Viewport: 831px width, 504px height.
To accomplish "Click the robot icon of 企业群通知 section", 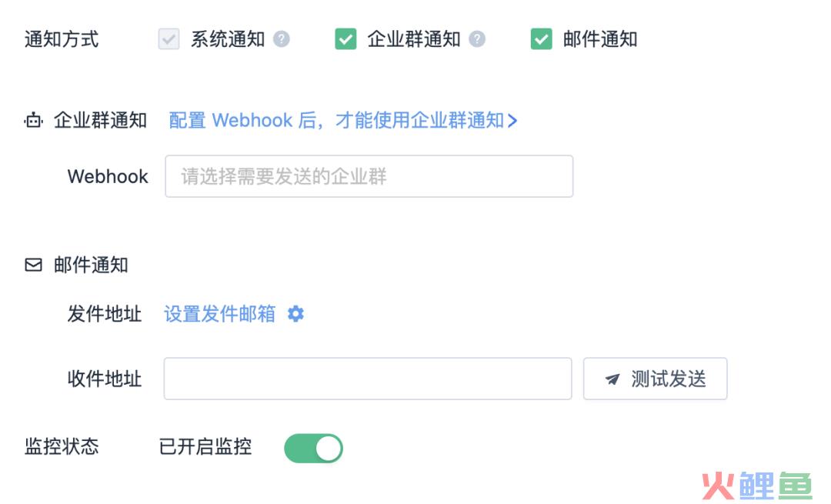I will pyautogui.click(x=33, y=120).
